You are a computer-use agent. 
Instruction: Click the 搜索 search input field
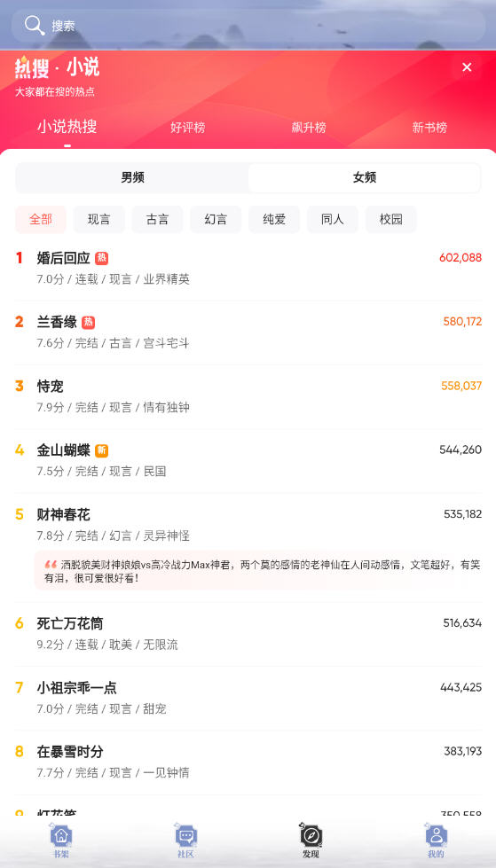pos(248,26)
